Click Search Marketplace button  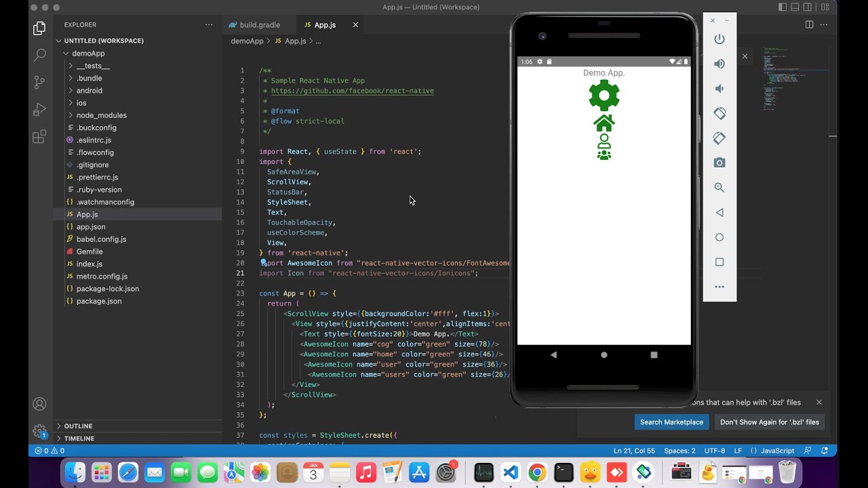tap(671, 422)
